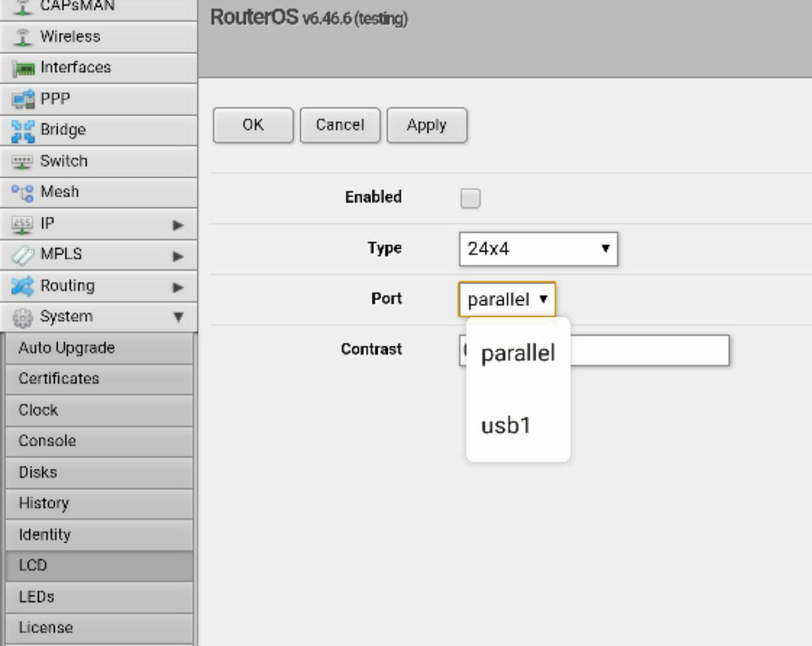Image resolution: width=812 pixels, height=646 pixels.
Task: Open the Bridge menu
Action: 99,130
